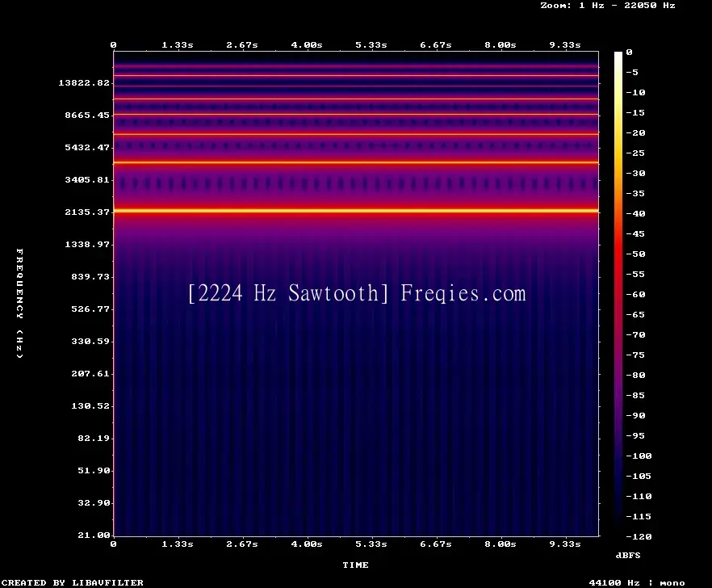Click the 21.00 frequency axis label
712x588 pixels.
[94, 535]
